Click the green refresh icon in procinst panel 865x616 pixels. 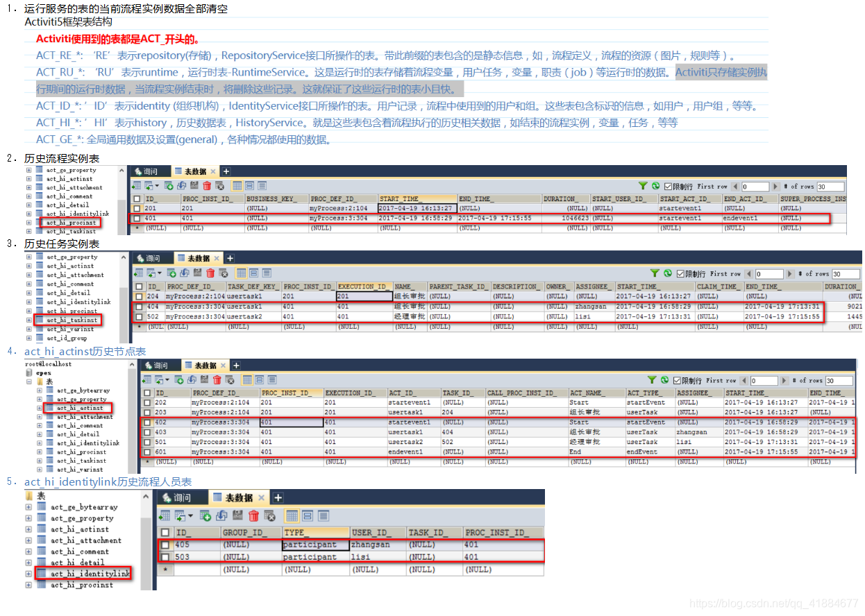[x=655, y=186]
